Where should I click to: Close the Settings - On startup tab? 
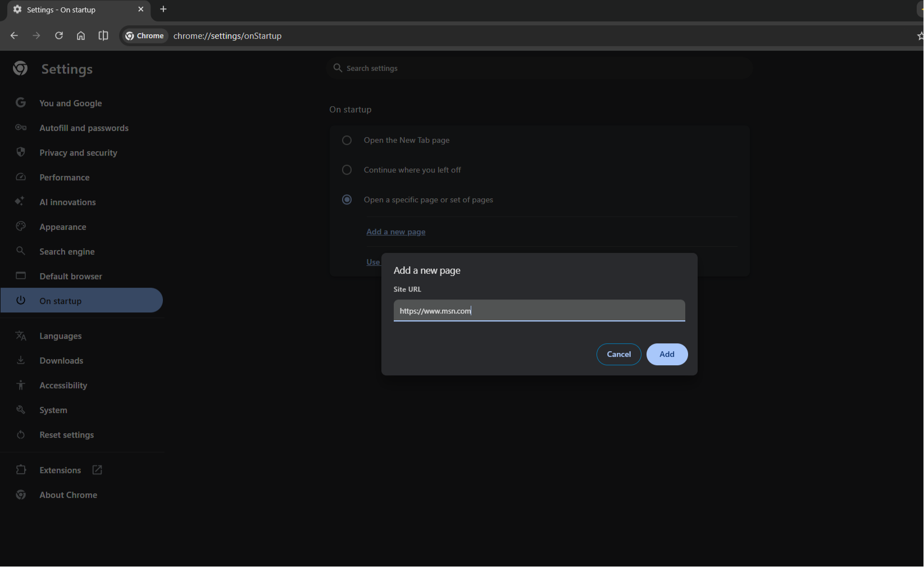[140, 9]
